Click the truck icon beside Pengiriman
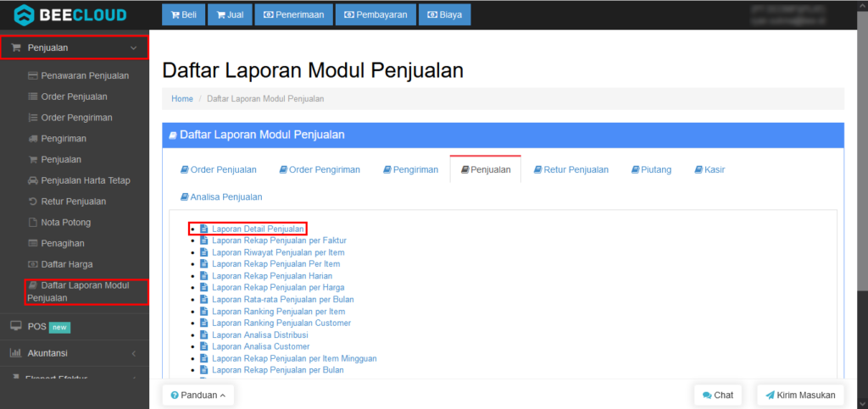This screenshot has height=409, width=868. (33, 138)
